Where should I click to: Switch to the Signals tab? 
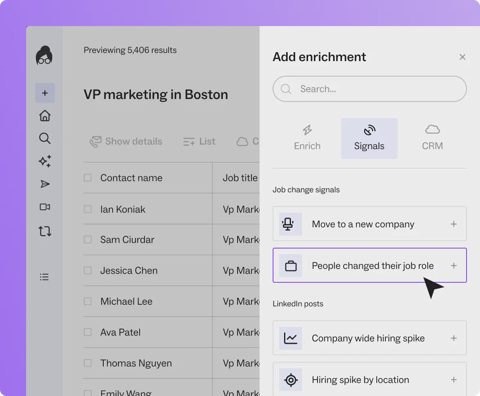pyautogui.click(x=369, y=138)
